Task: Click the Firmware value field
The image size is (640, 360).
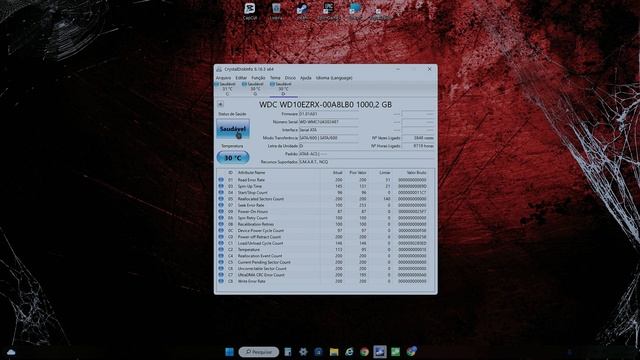Action: point(329,114)
